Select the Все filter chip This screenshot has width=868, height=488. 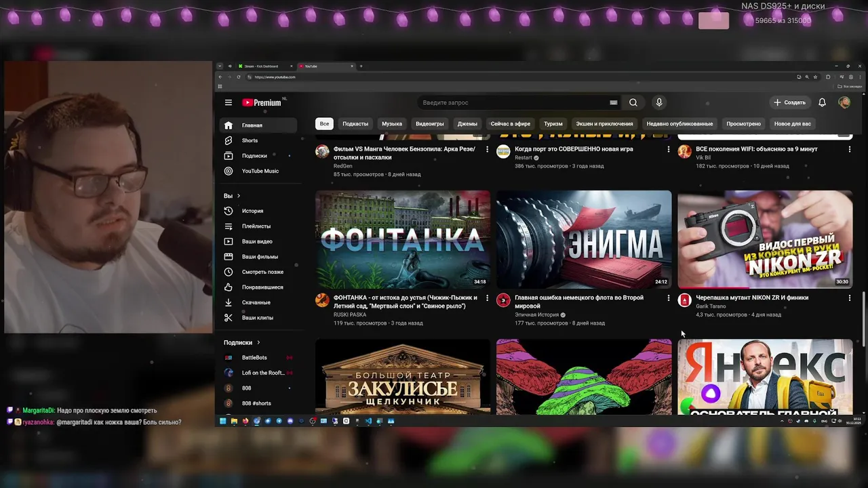pyautogui.click(x=325, y=123)
